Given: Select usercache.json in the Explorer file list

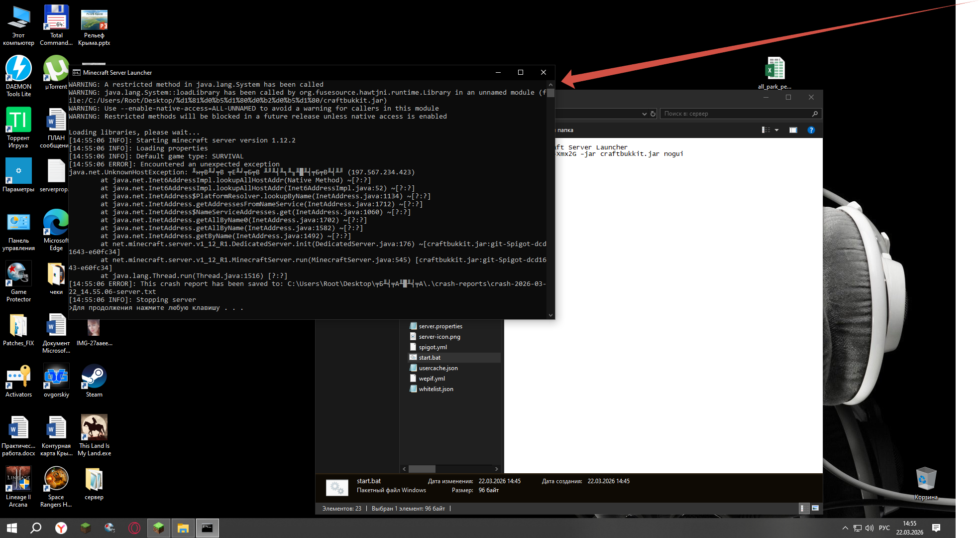Looking at the screenshot, I should [x=438, y=368].
